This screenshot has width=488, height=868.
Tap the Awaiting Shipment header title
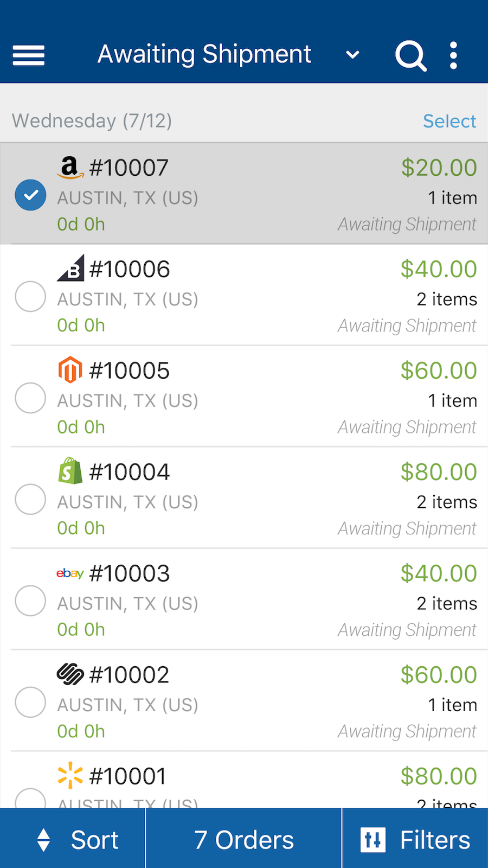[204, 54]
